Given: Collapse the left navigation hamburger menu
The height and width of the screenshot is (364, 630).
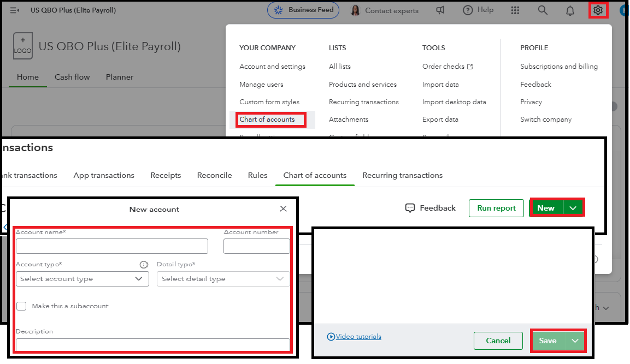Looking at the screenshot, I should click(14, 10).
